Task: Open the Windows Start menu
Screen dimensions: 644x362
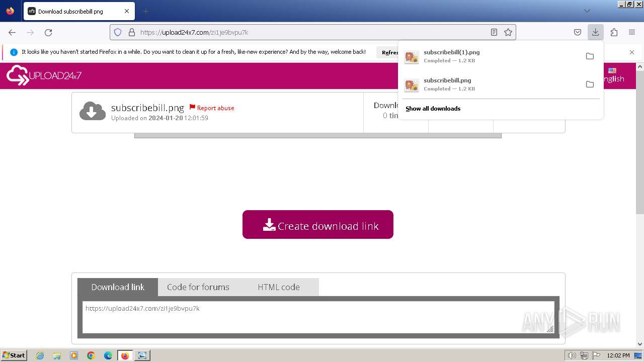Action: (14, 355)
